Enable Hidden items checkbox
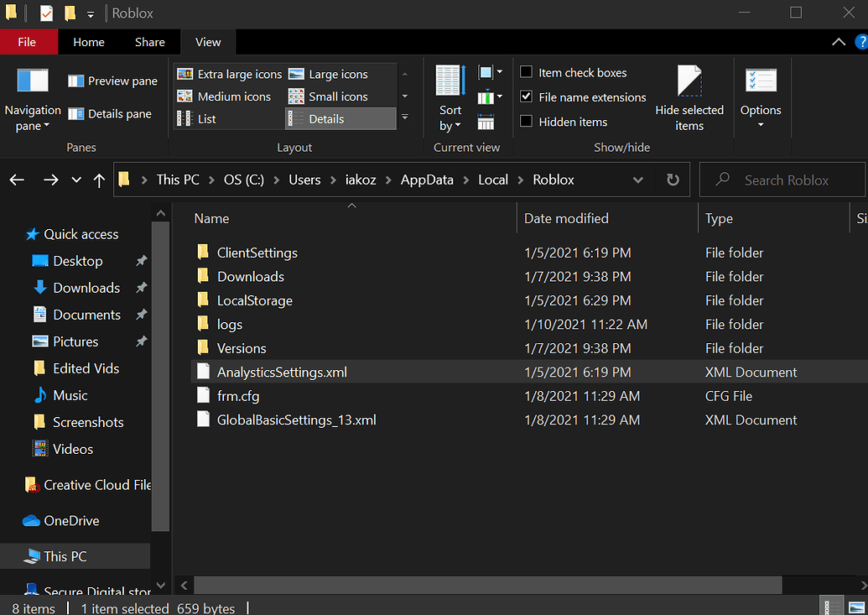 click(527, 122)
